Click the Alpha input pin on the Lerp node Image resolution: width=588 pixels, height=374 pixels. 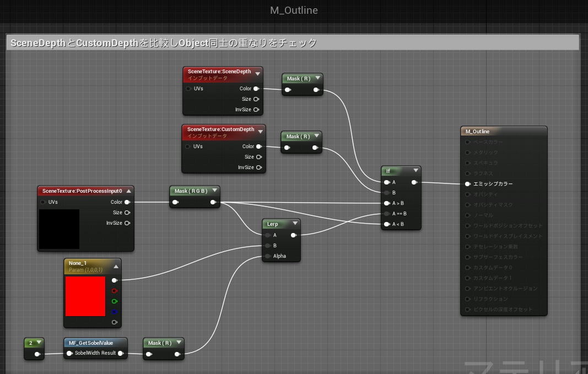(x=268, y=256)
